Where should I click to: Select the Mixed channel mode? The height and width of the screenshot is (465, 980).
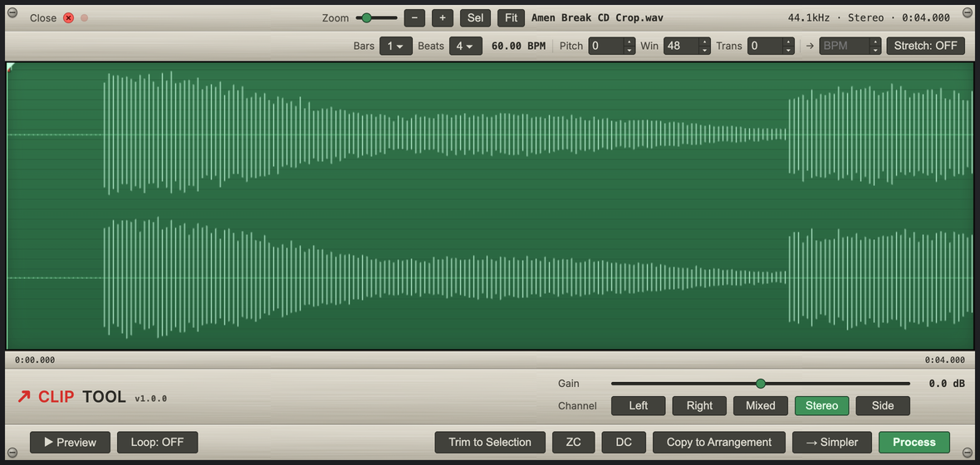coord(761,405)
